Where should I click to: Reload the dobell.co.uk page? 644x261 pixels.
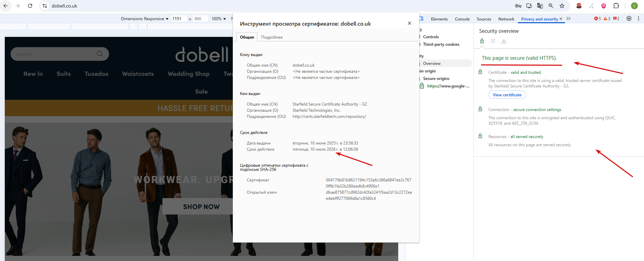pyautogui.click(x=30, y=6)
